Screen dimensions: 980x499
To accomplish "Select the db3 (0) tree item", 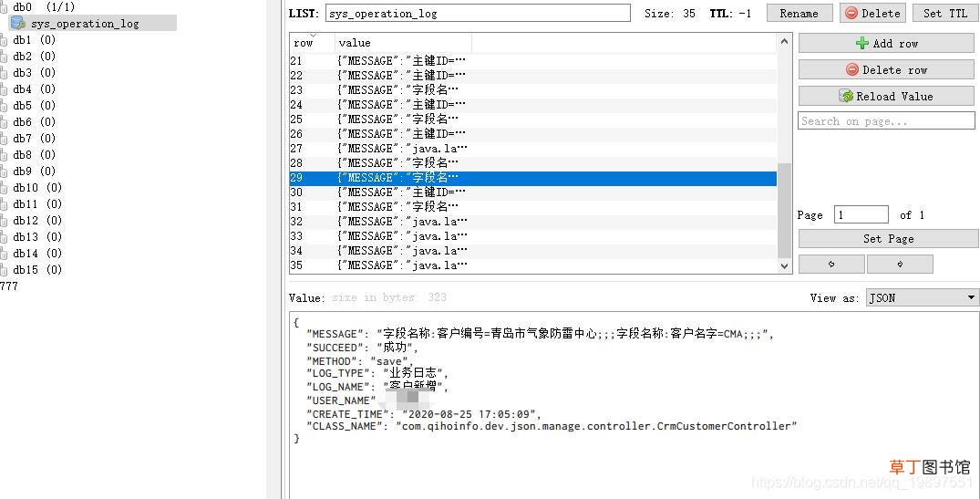I will tap(34, 73).
